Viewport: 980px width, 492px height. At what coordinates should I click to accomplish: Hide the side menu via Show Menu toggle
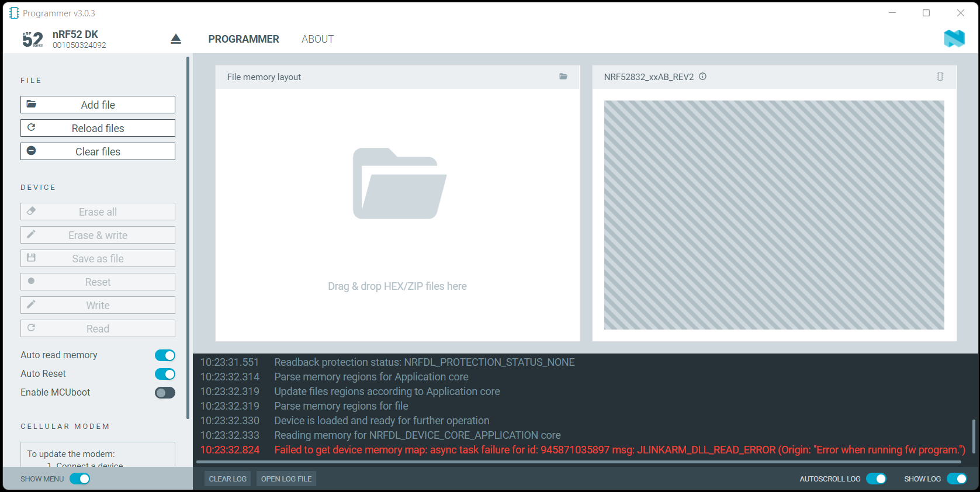(x=80, y=479)
